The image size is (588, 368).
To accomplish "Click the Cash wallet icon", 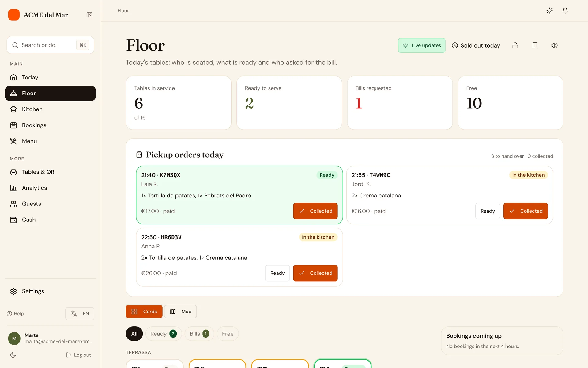I will pyautogui.click(x=13, y=220).
